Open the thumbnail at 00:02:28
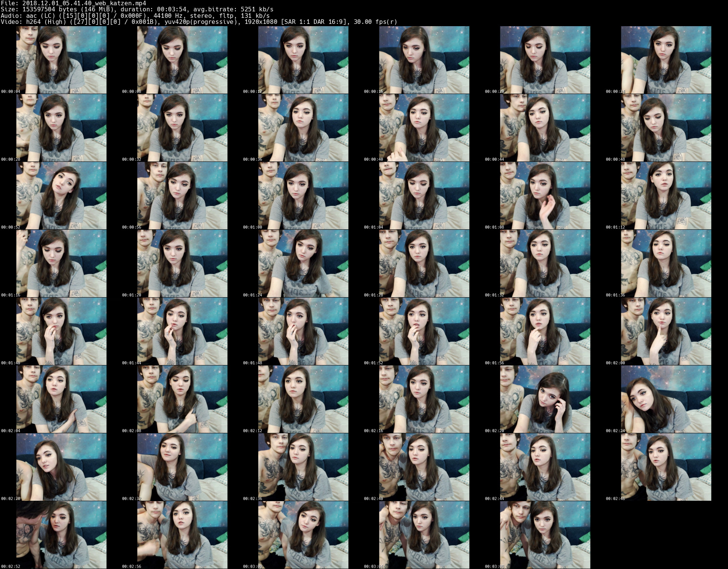 (61, 467)
